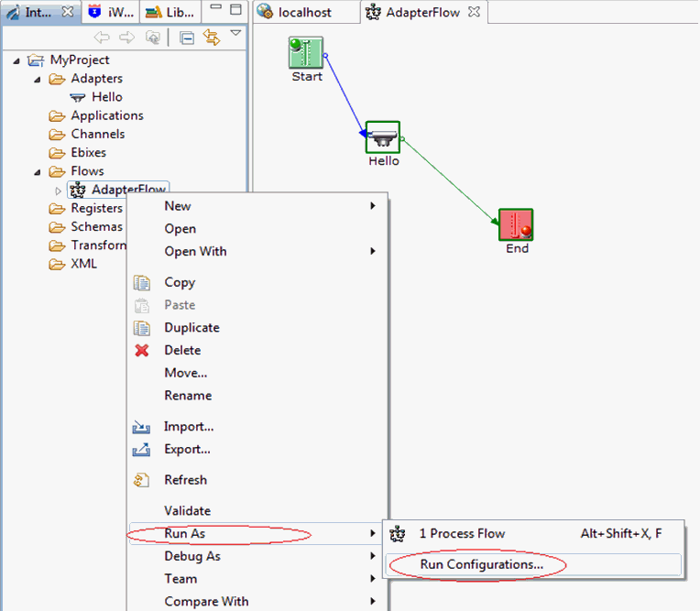Click the Flows folder icon

pyautogui.click(x=57, y=171)
